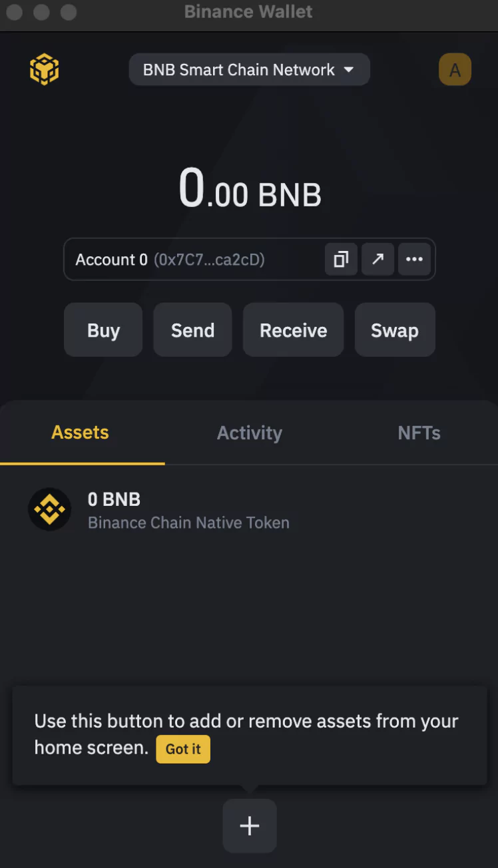Image resolution: width=498 pixels, height=868 pixels.
Task: Open the Swap feature
Action: coord(395,330)
